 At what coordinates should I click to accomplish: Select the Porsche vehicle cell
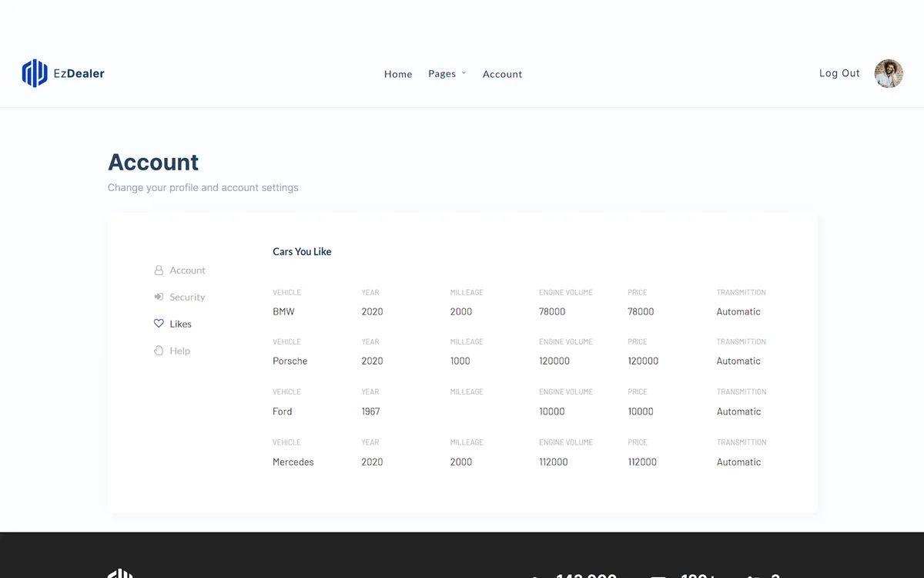click(290, 361)
